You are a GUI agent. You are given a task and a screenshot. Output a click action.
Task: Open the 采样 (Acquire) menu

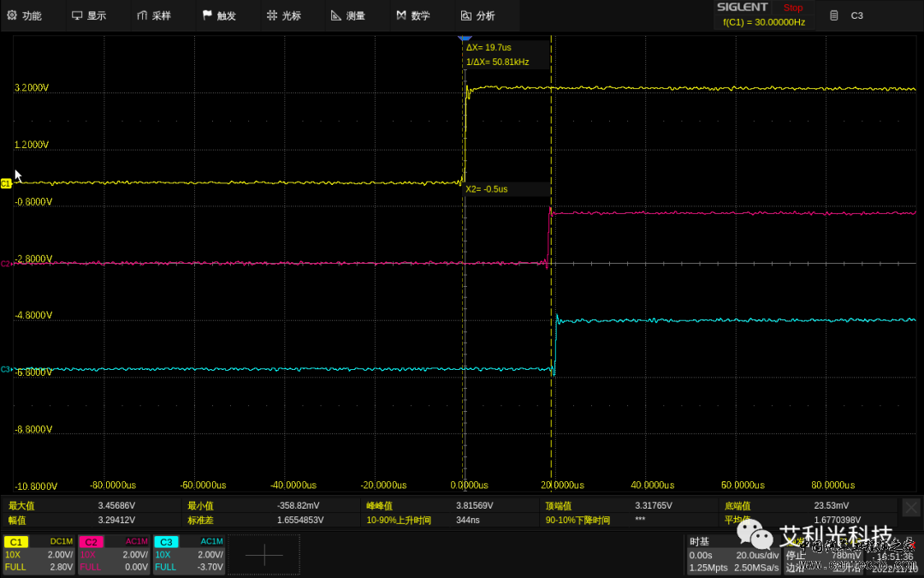[x=154, y=15]
